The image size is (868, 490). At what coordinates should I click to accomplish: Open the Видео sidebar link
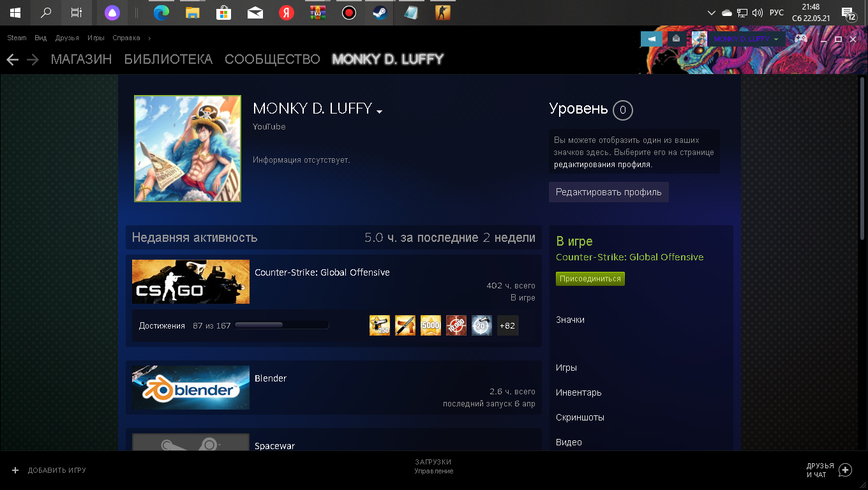569,442
